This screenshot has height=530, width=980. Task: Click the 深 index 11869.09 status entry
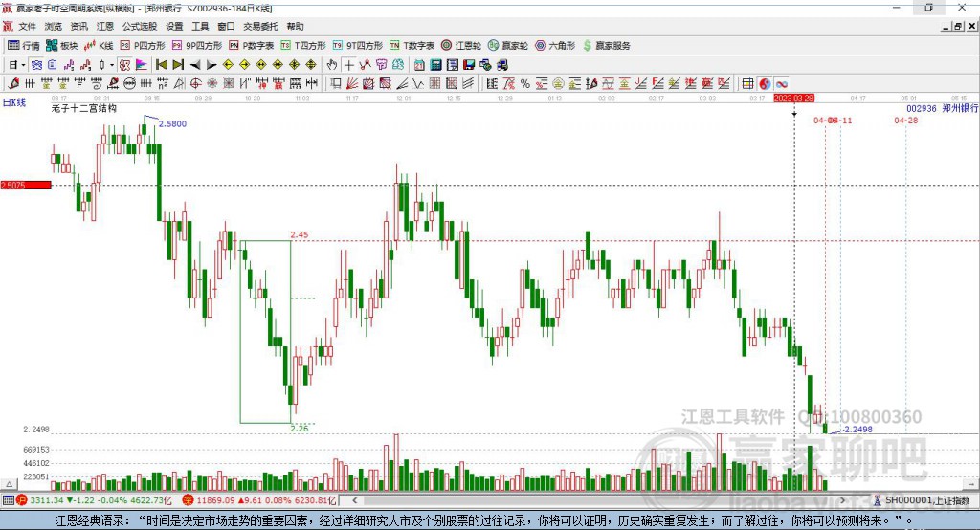(259, 500)
